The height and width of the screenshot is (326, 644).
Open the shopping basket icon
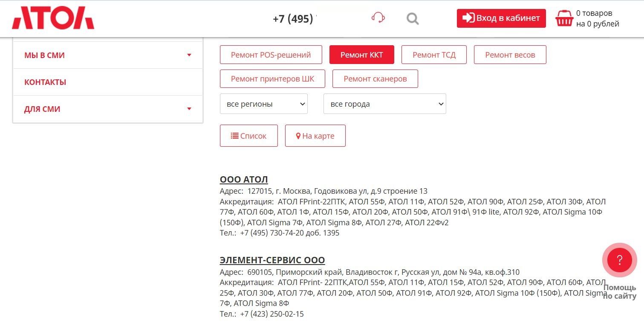click(564, 18)
